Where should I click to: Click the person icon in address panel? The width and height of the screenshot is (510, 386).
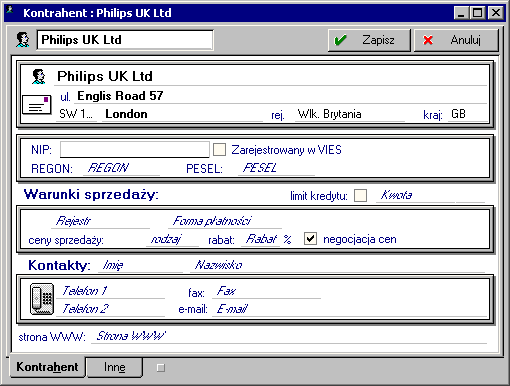(39, 76)
